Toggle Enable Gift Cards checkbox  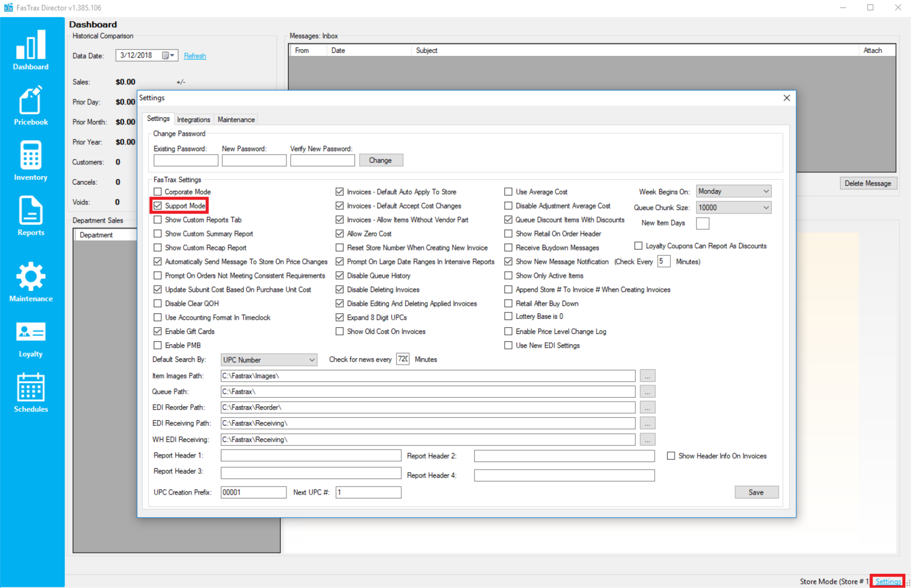(158, 331)
